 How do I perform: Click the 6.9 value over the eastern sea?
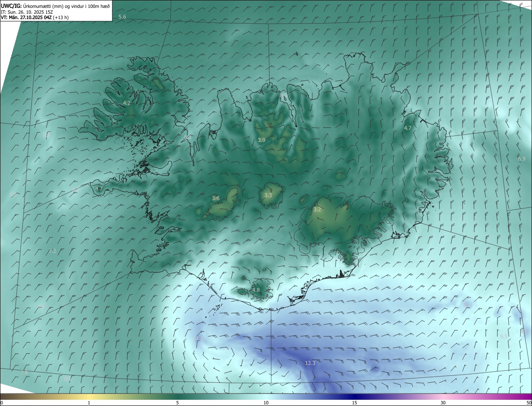coord(522,159)
